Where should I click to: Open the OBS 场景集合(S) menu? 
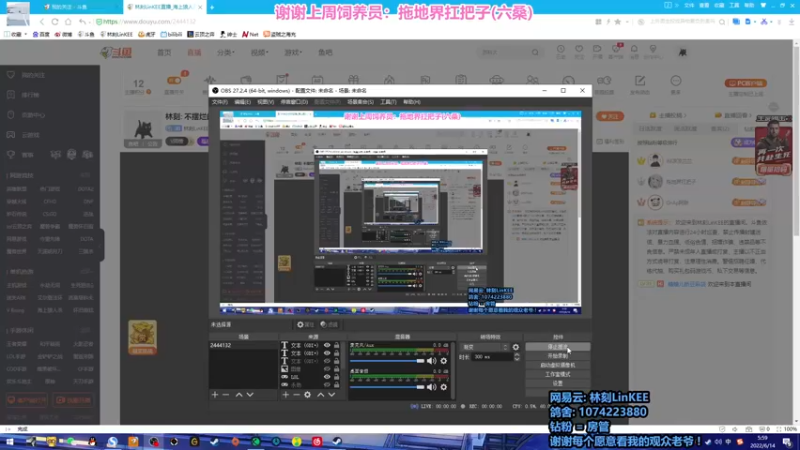(360, 102)
